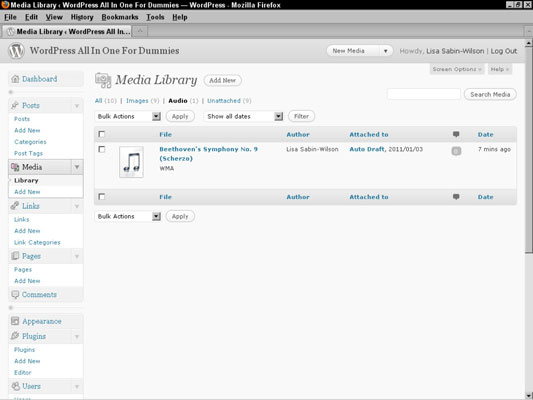Click the search media input field
533x400 pixels.
click(424, 94)
